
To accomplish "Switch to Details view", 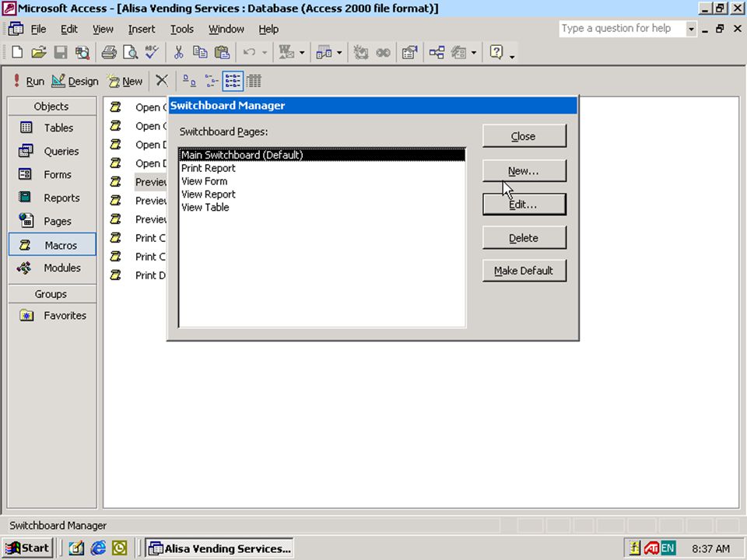I will tap(254, 81).
